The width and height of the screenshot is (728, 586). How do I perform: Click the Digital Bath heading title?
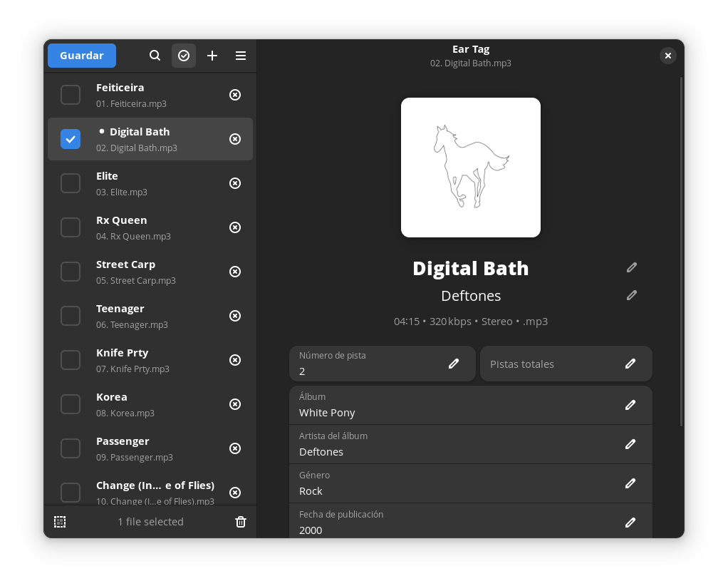click(471, 269)
